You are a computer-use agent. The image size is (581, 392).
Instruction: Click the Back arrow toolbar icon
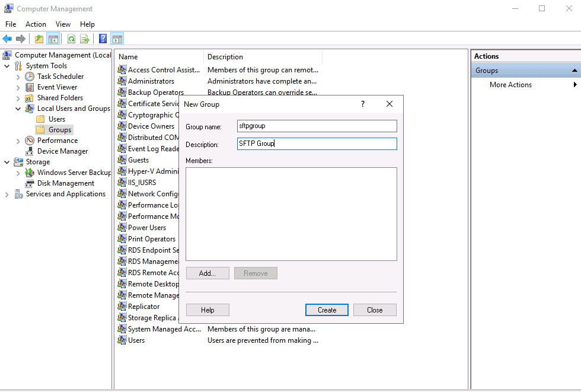point(7,39)
